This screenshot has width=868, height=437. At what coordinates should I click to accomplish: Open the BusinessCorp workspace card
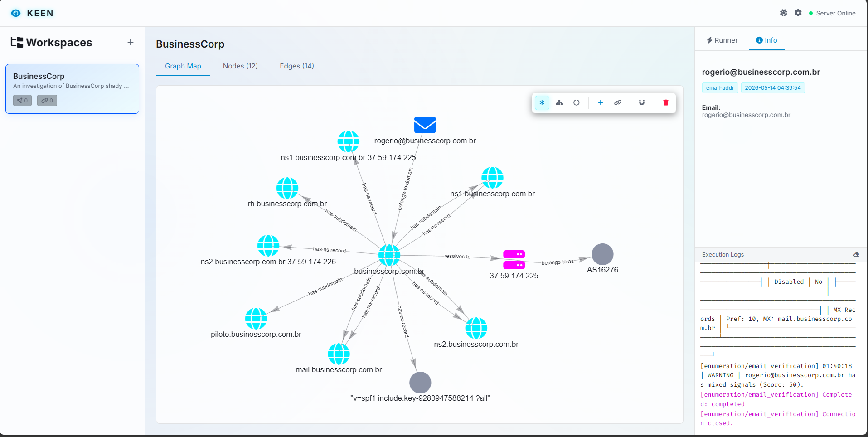[x=72, y=89]
